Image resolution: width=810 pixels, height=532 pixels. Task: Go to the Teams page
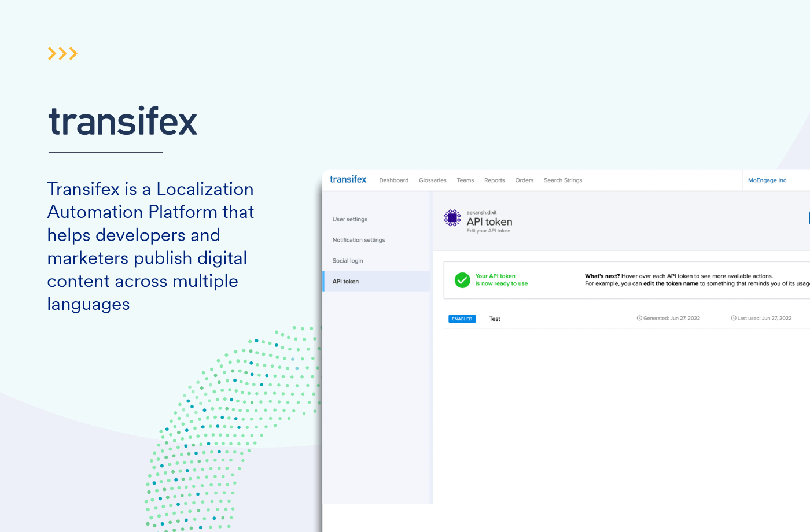click(x=465, y=180)
